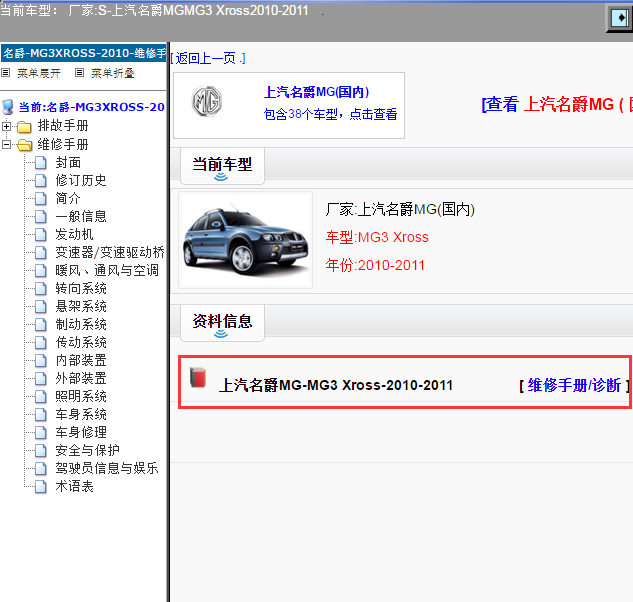Click 菜单折叠 to collapse all menus
The height and width of the screenshot is (602, 633).
(x=113, y=73)
